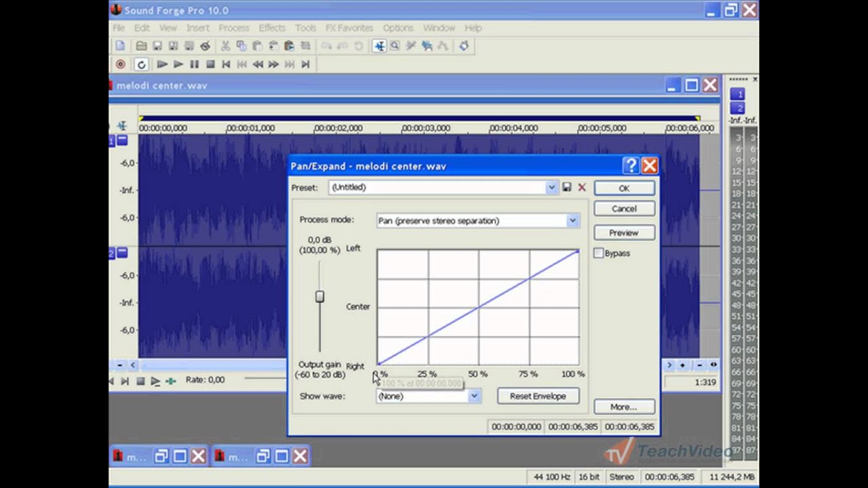Click the Copy toolbar icon
Screen dimensions: 868x488
[241, 46]
